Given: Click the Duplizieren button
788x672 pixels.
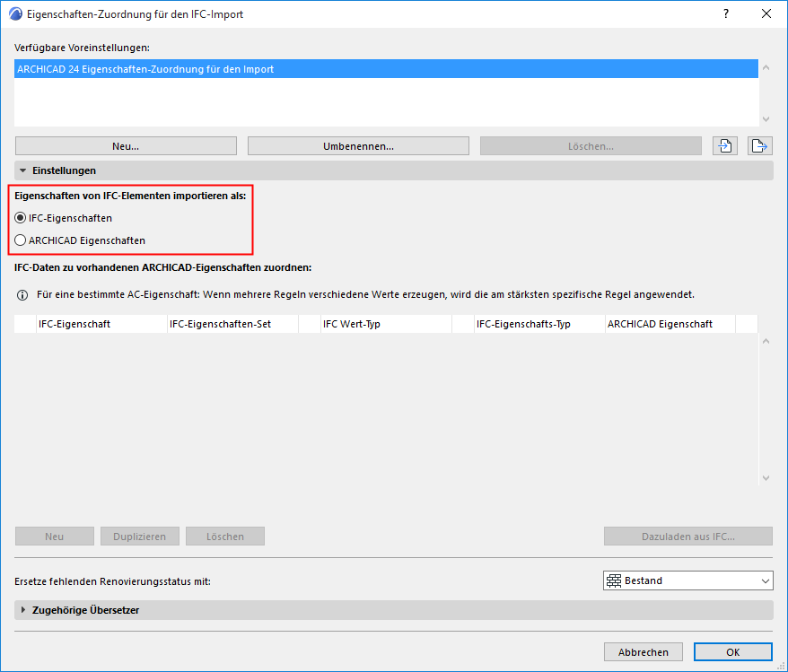Looking at the screenshot, I should coord(140,537).
